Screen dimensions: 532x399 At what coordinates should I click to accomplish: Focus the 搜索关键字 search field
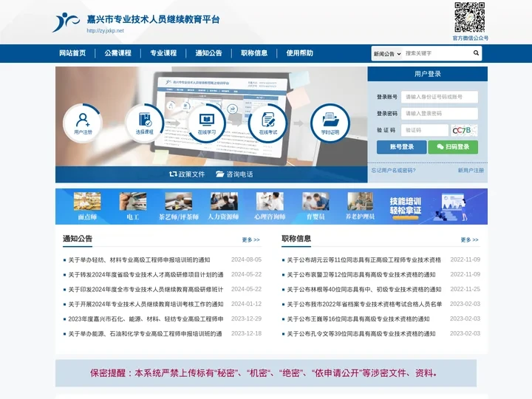tap(437, 53)
